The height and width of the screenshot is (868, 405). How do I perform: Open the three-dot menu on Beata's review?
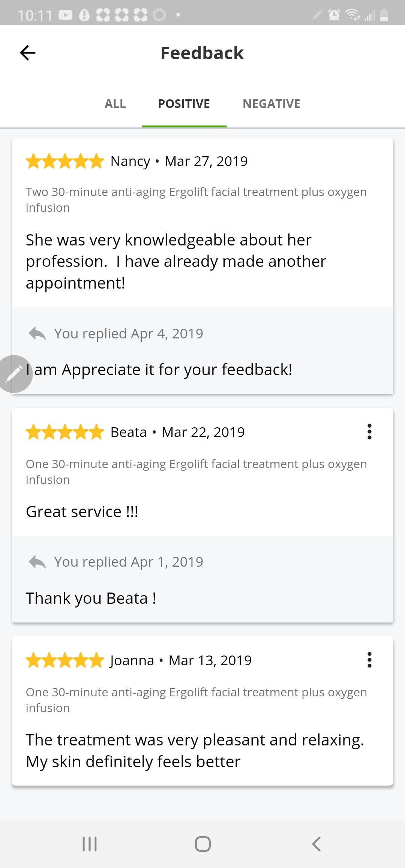[369, 432]
